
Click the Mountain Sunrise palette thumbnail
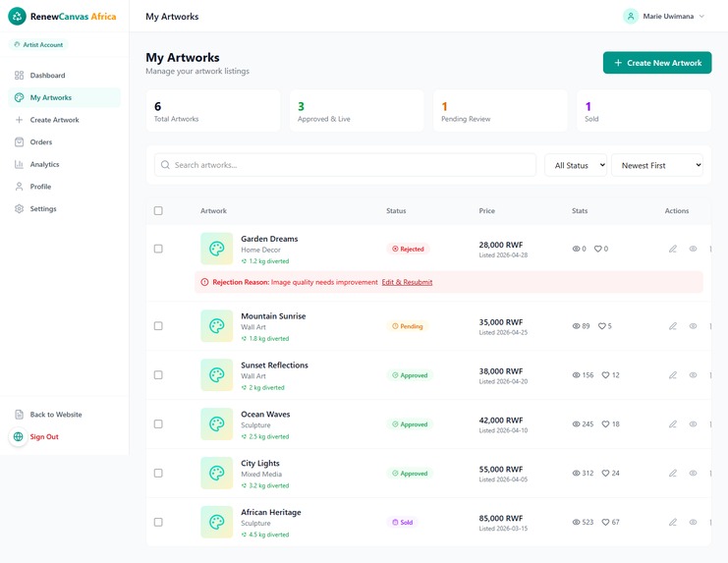click(217, 326)
